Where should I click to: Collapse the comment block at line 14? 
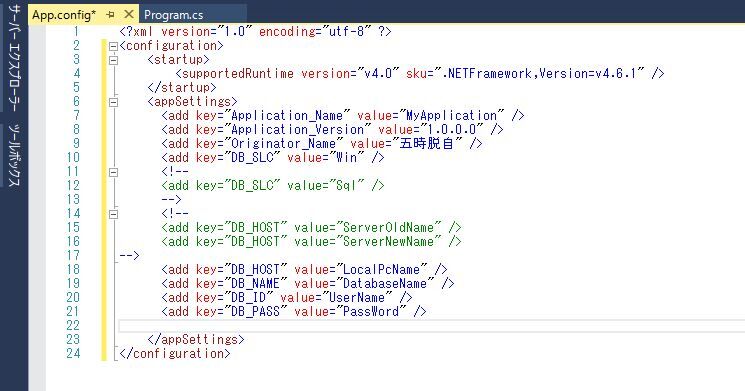113,215
